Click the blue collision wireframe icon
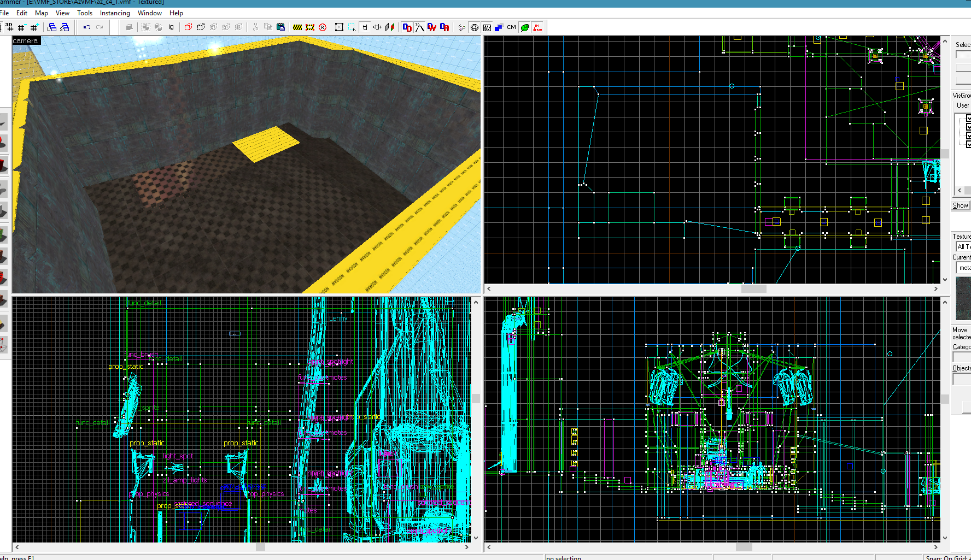This screenshot has width=971, height=560. [499, 27]
